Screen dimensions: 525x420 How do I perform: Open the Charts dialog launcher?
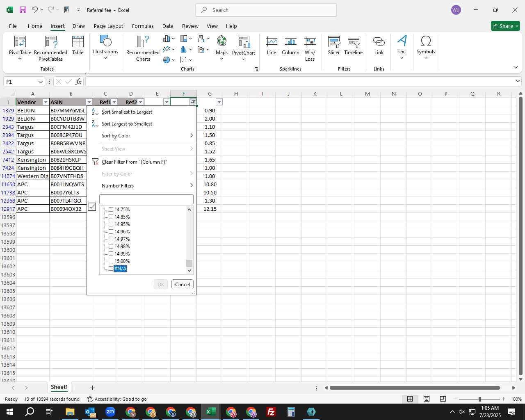coord(256,69)
